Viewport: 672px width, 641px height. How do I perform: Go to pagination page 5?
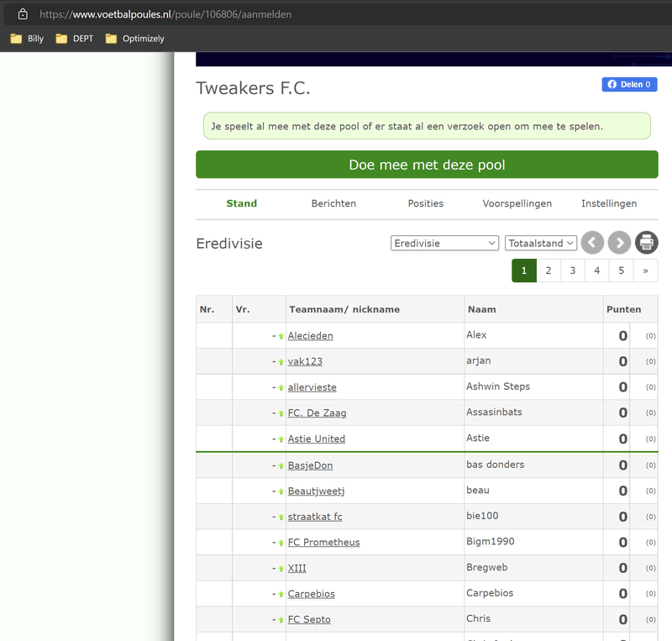(x=621, y=271)
